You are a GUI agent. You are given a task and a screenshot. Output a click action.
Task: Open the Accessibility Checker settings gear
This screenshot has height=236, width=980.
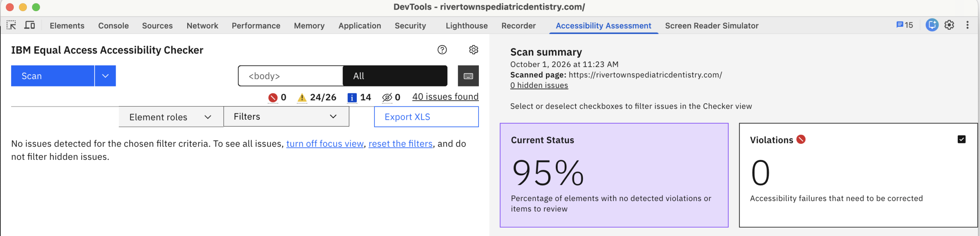pos(474,50)
